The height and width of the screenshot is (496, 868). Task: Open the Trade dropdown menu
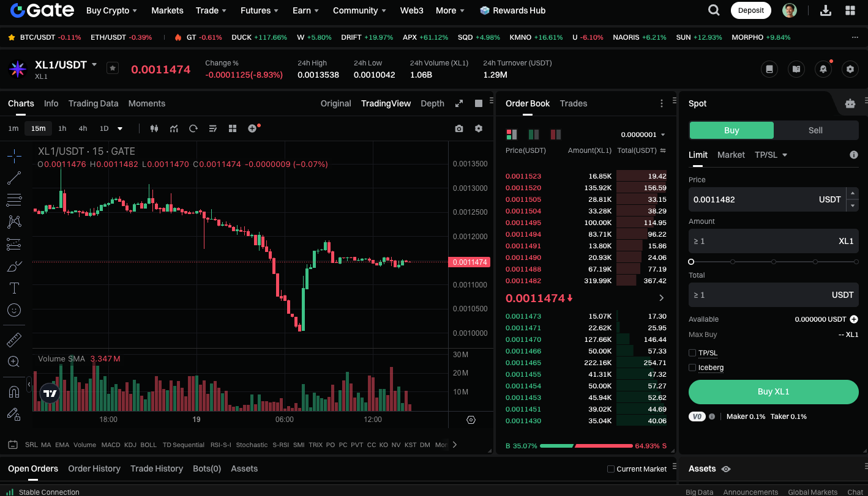(x=211, y=10)
